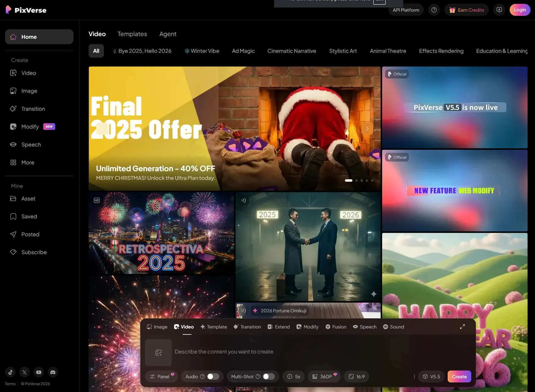Filter by Stylistic Art category
The image size is (535, 392).
click(x=343, y=51)
